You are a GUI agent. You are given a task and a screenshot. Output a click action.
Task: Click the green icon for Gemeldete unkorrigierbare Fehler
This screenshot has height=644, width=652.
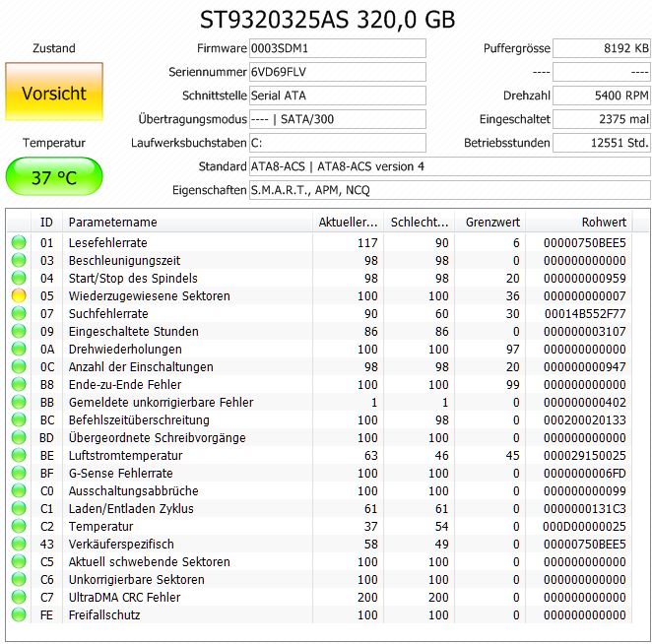point(19,402)
